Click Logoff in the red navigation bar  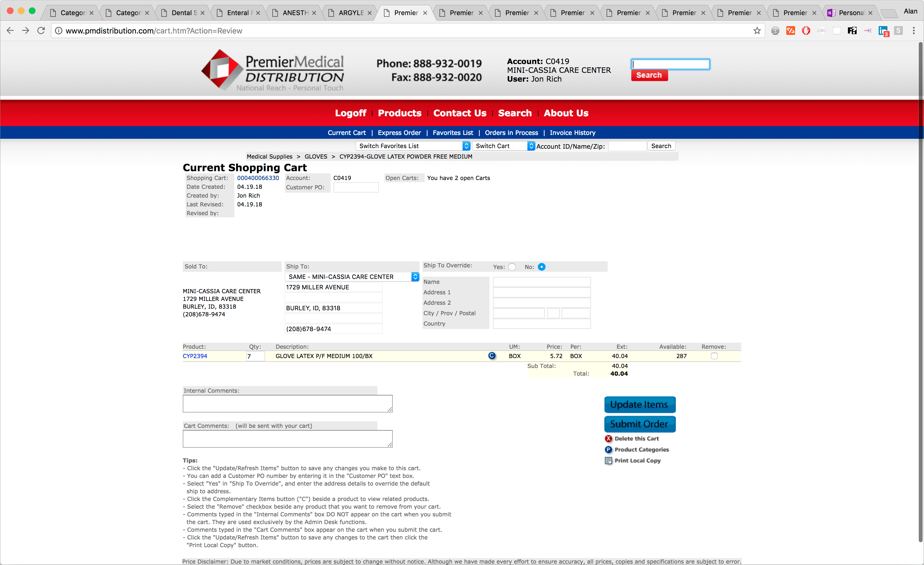pos(351,113)
